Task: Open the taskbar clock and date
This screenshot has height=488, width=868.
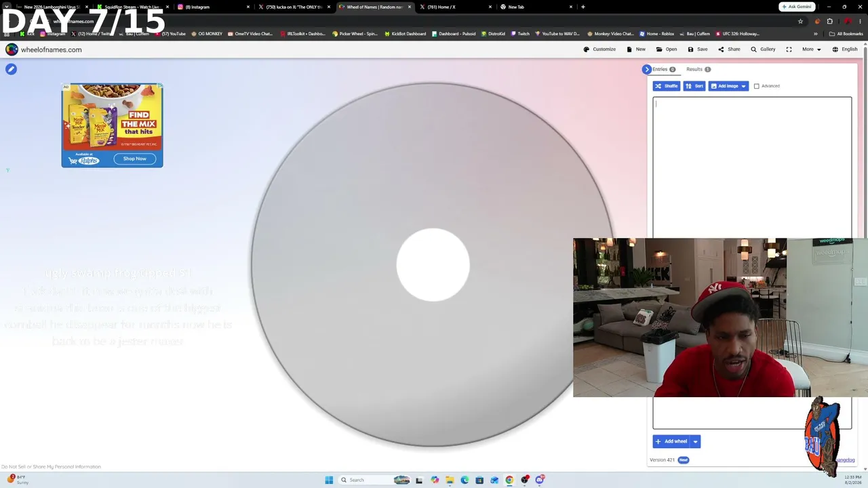Action: click(853, 479)
